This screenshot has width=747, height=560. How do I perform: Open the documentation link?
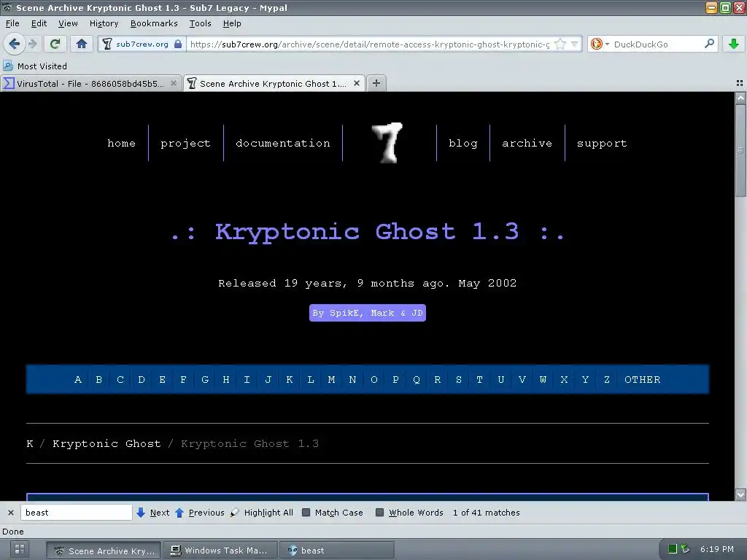283,144
